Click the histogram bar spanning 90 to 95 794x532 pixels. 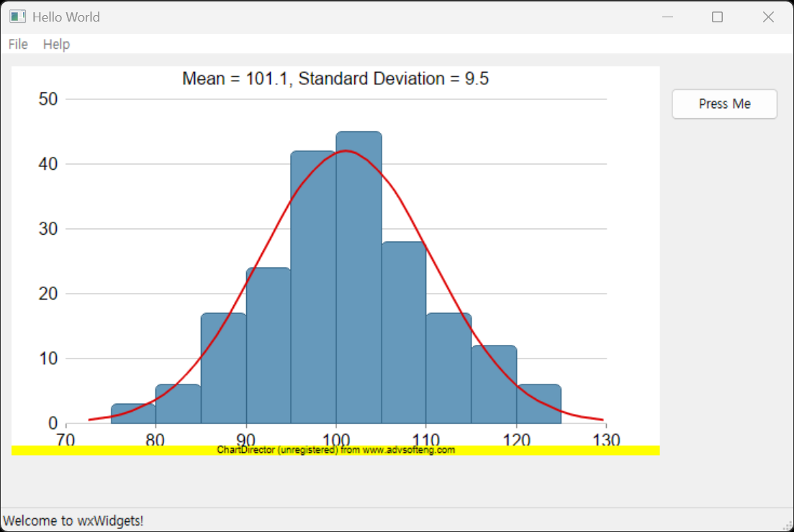point(269,346)
